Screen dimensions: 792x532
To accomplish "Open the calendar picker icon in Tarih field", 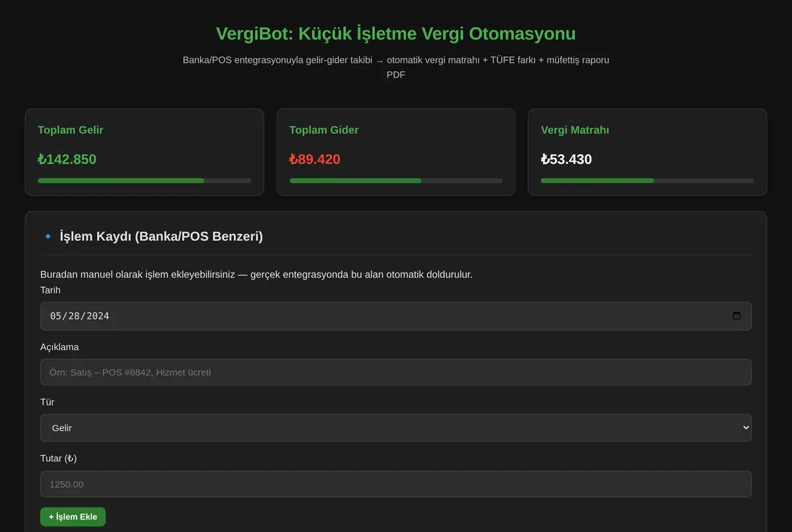I will [737, 316].
